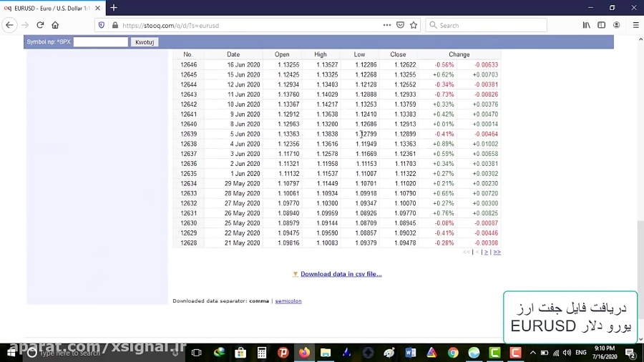644x362 pixels.
Task: Select the 3 Jun 2020 date cell
Action: point(245,154)
